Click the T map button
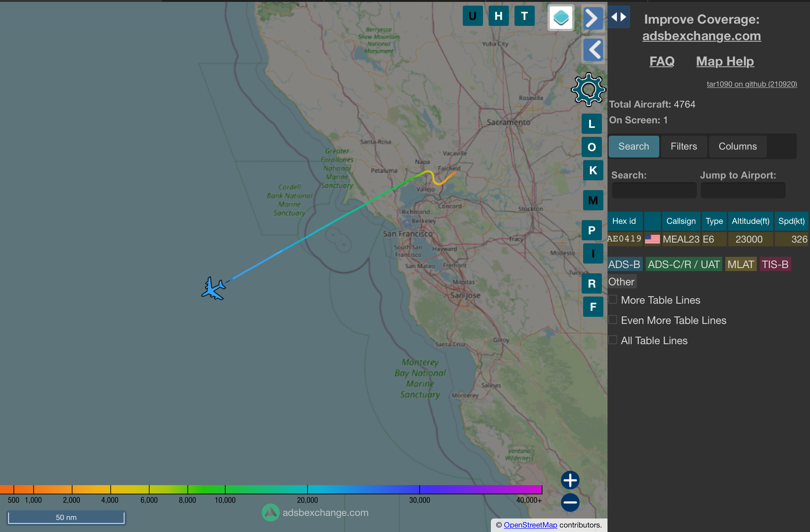Screen dimensions: 810x532 524,16
